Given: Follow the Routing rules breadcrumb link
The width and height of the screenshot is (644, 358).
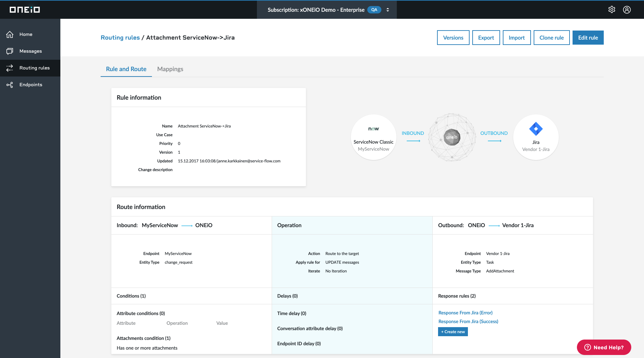Looking at the screenshot, I should click(x=120, y=38).
